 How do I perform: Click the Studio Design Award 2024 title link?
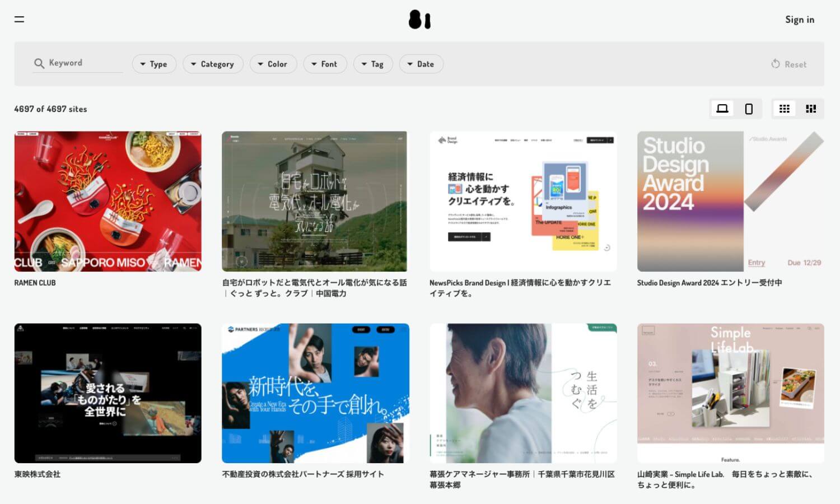(710, 283)
